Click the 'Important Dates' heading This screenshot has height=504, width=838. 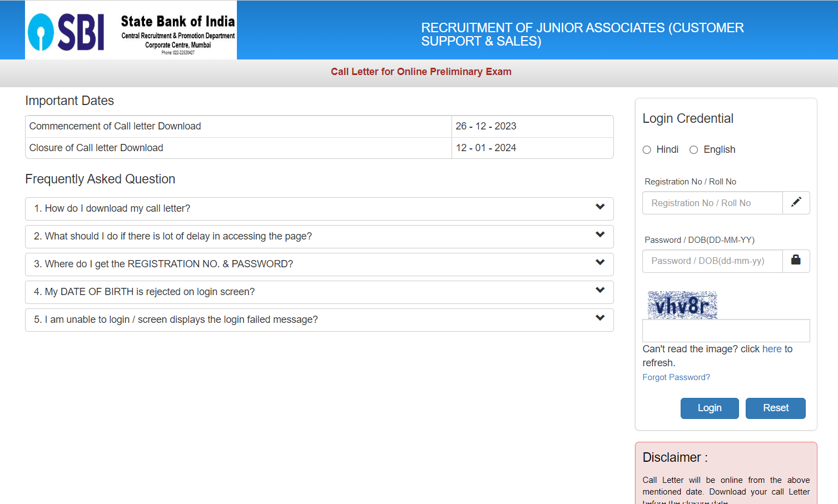[x=70, y=101]
